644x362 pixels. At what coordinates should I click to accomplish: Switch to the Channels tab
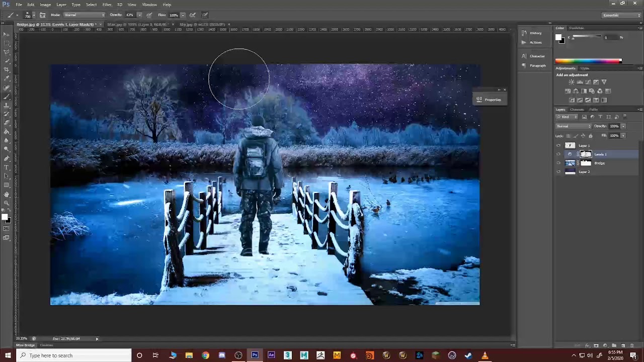(577, 110)
